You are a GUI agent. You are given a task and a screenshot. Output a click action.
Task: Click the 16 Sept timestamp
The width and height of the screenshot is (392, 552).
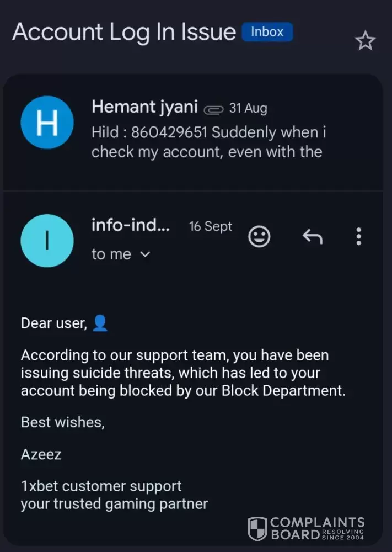pyautogui.click(x=211, y=226)
